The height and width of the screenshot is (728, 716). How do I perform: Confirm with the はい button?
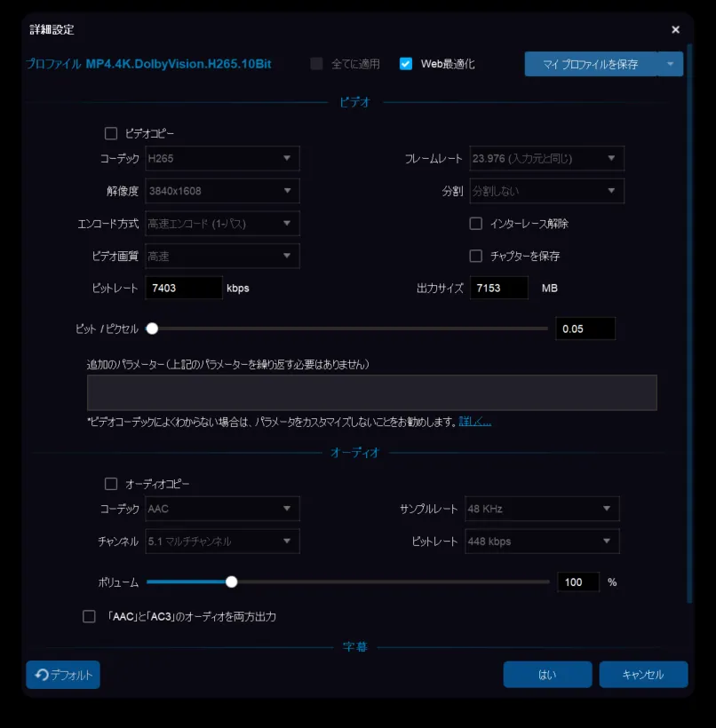coord(547,675)
